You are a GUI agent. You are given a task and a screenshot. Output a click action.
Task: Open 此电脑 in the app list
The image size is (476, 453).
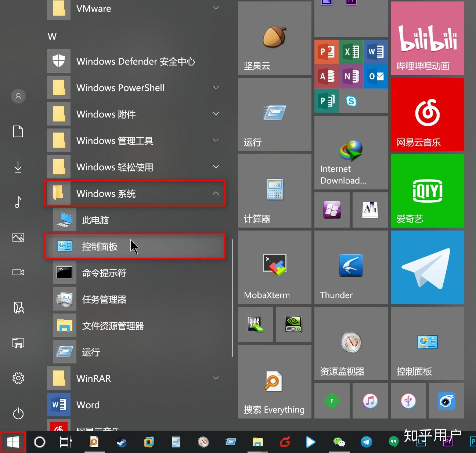tap(135, 220)
